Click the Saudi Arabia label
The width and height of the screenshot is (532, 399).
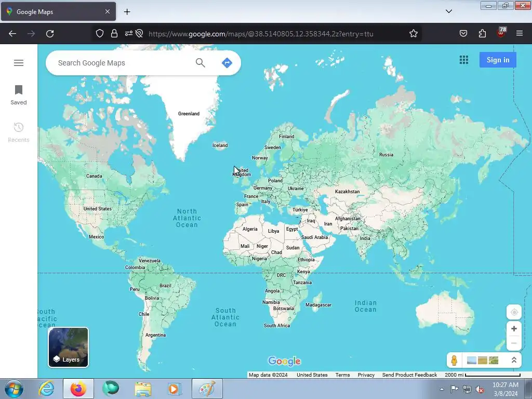coord(314,237)
